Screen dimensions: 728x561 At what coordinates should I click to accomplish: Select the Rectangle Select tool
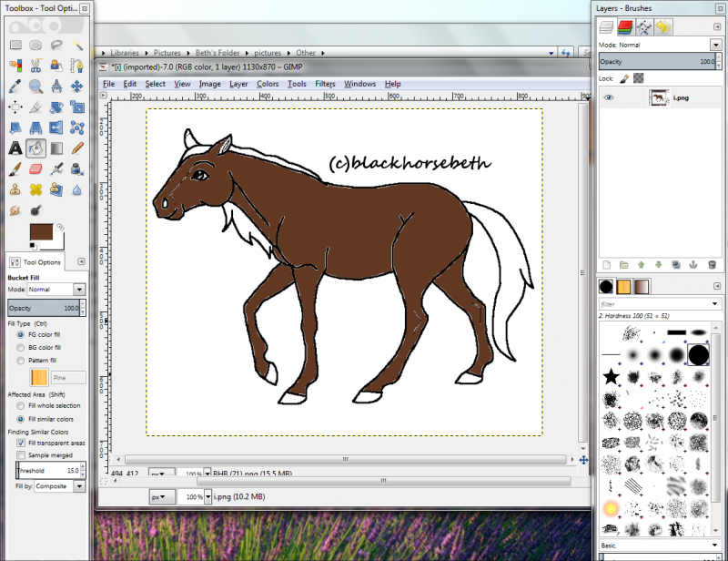(15, 46)
